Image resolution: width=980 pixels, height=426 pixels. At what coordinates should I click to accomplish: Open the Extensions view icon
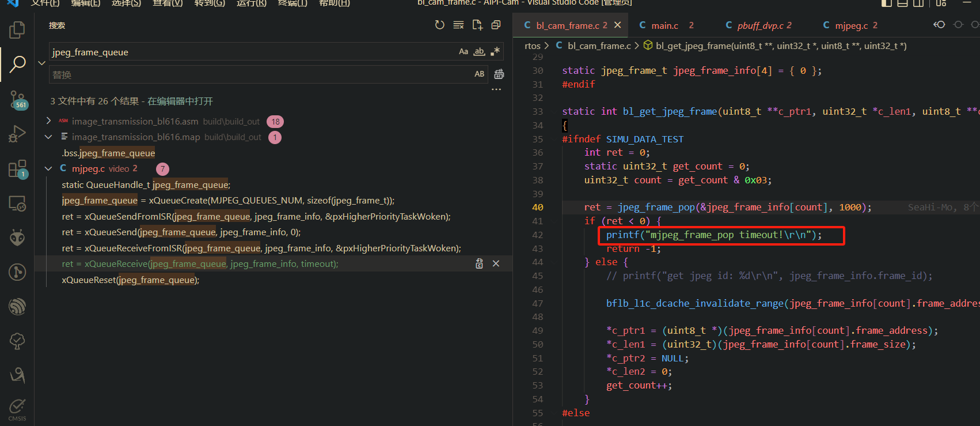[17, 169]
